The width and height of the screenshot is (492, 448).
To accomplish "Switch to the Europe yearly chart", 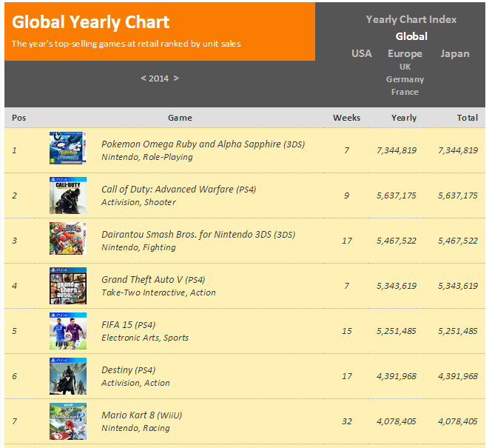I will pyautogui.click(x=405, y=53).
